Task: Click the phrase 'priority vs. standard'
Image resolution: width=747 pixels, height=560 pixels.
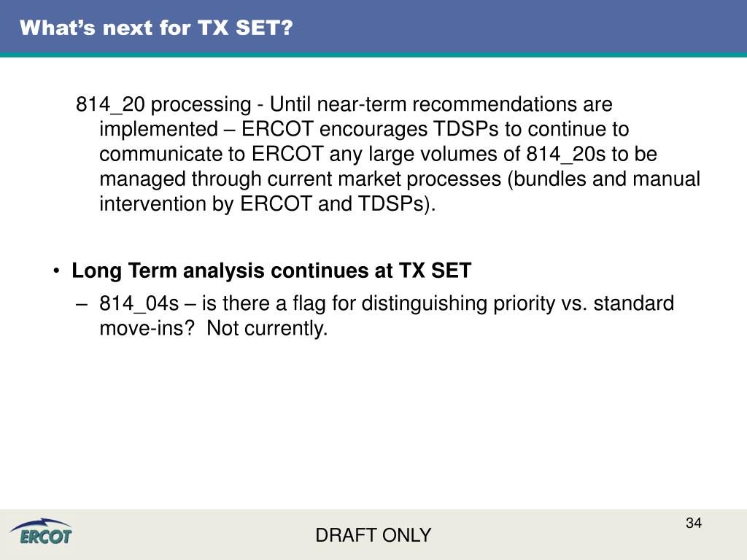Action: [584, 304]
